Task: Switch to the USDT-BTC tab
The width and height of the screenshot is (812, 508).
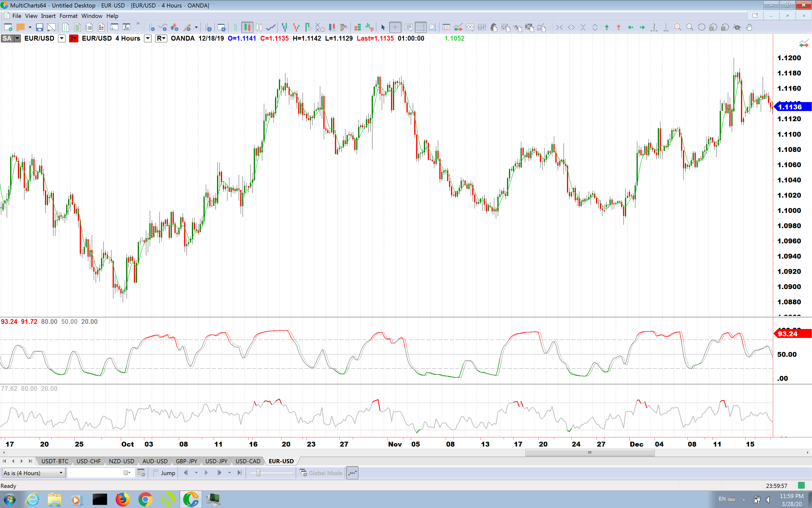Action: tap(55, 461)
